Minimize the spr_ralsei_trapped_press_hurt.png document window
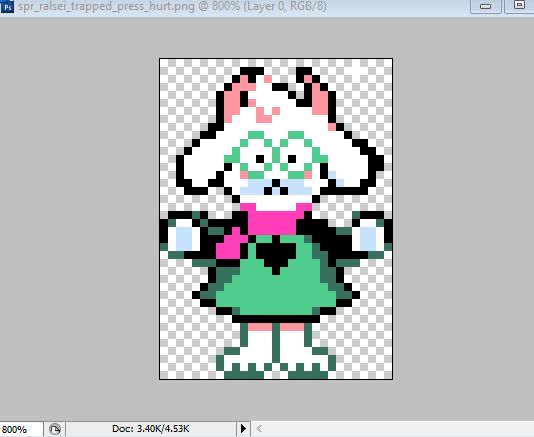Screen dimensions: 534x437 pyautogui.click(x=485, y=6)
